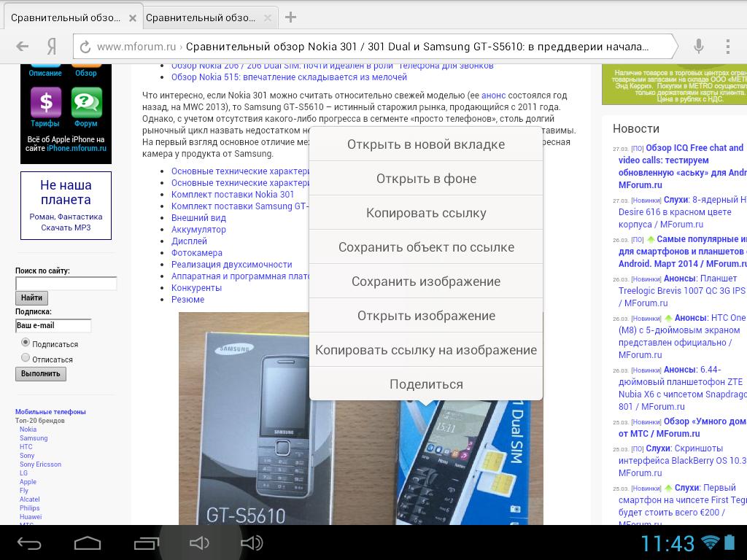747x560 pixels.
Task: Select the first Сравнительный обзор tab
Action: point(66,18)
